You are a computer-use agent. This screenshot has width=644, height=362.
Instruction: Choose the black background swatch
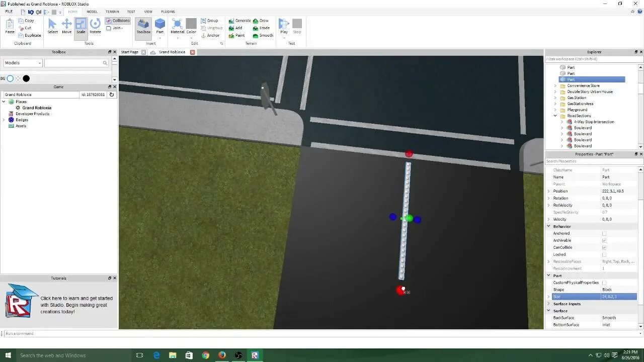coord(26,78)
